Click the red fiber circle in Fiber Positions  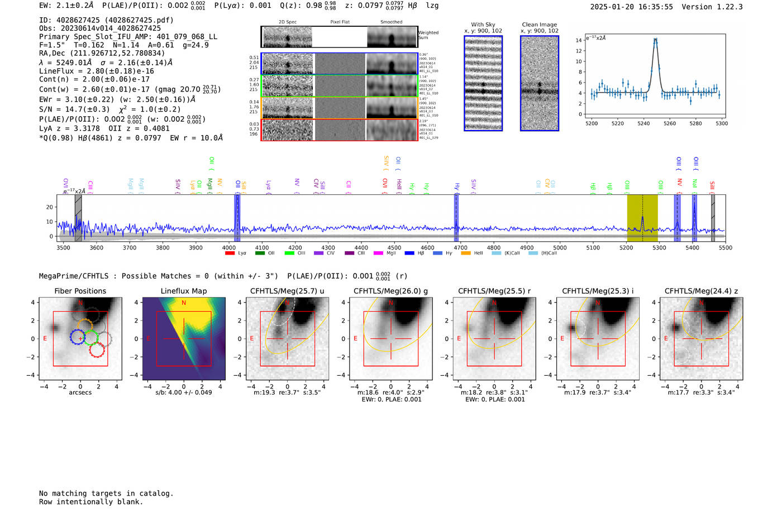coord(97,349)
